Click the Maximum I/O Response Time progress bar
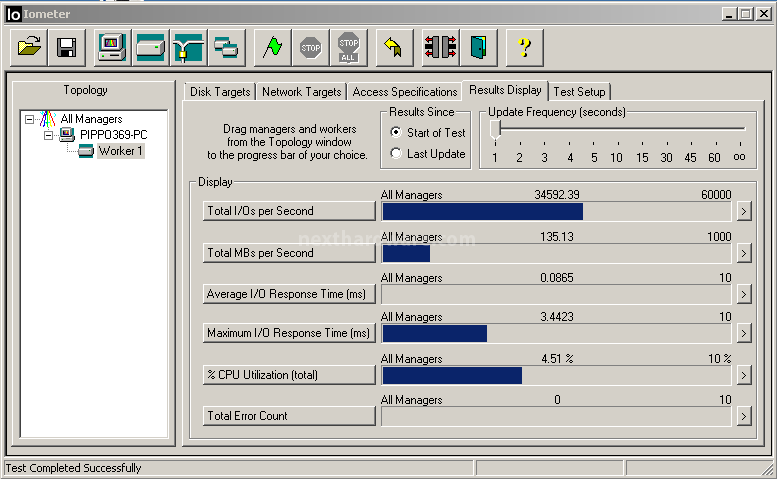The image size is (777, 479). 556,333
